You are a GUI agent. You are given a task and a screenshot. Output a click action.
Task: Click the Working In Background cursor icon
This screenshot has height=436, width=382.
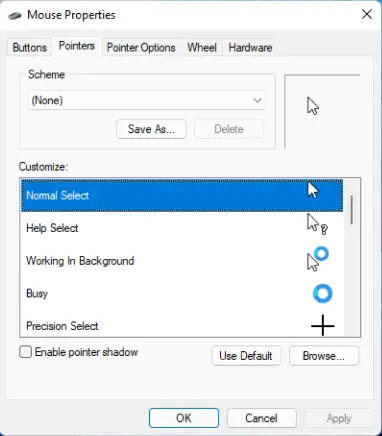coord(318,259)
